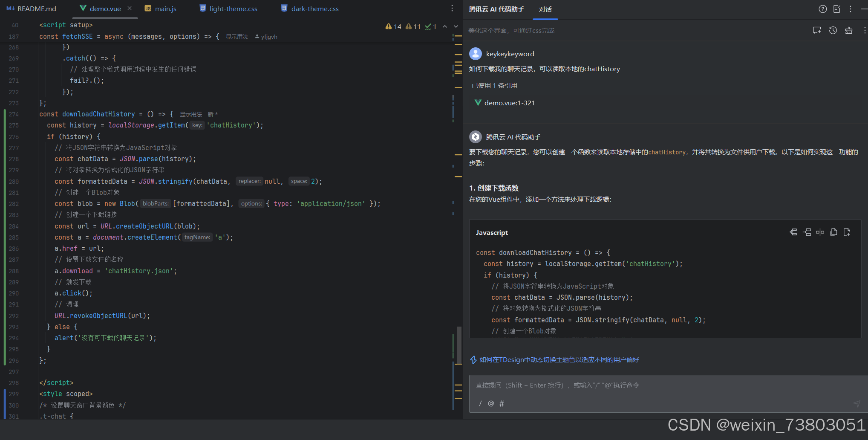Screen dimensions: 868x440
Task: Click the 11 weak warnings indicator
Action: point(413,26)
